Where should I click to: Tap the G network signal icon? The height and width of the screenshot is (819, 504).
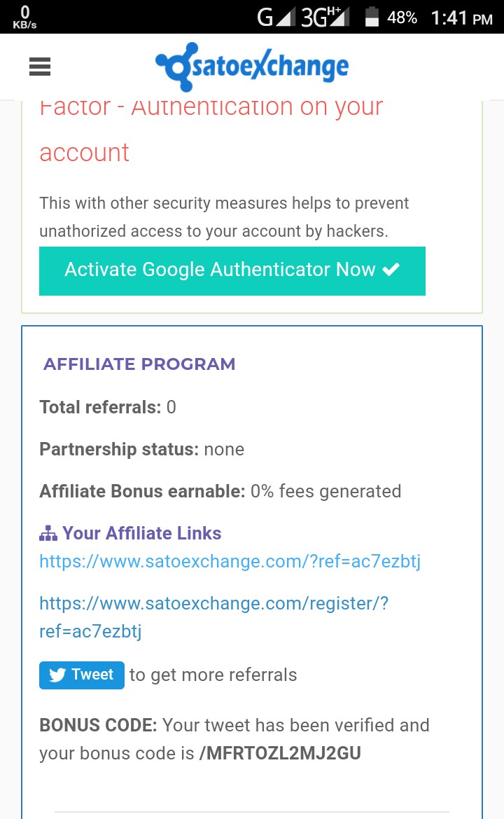pos(274,17)
